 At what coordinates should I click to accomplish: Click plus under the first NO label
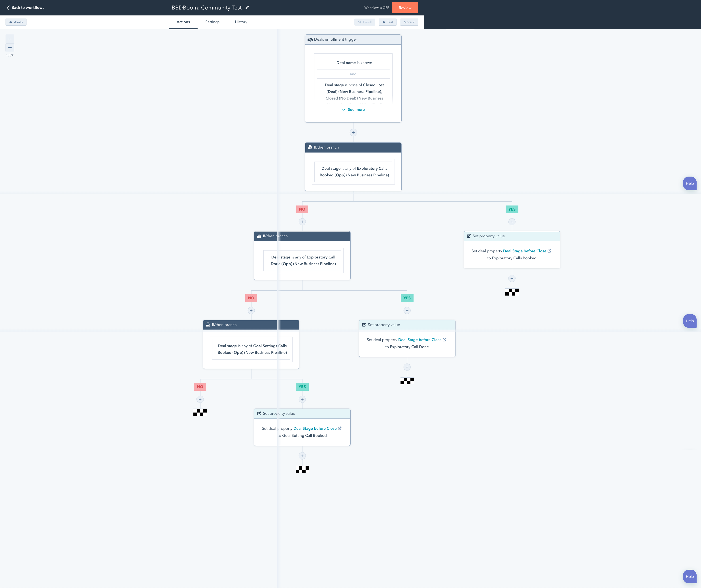pyautogui.click(x=302, y=222)
